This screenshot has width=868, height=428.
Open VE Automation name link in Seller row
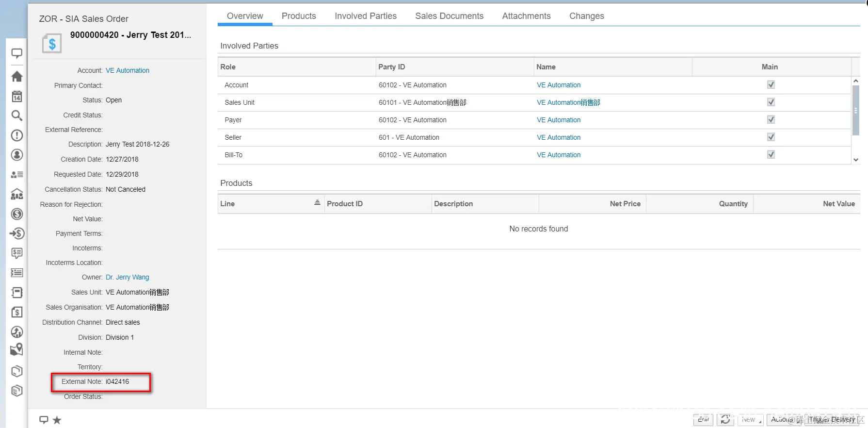559,137
